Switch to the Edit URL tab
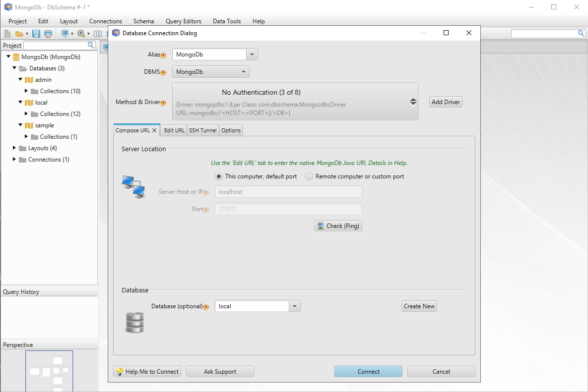The image size is (588, 392). point(174,130)
